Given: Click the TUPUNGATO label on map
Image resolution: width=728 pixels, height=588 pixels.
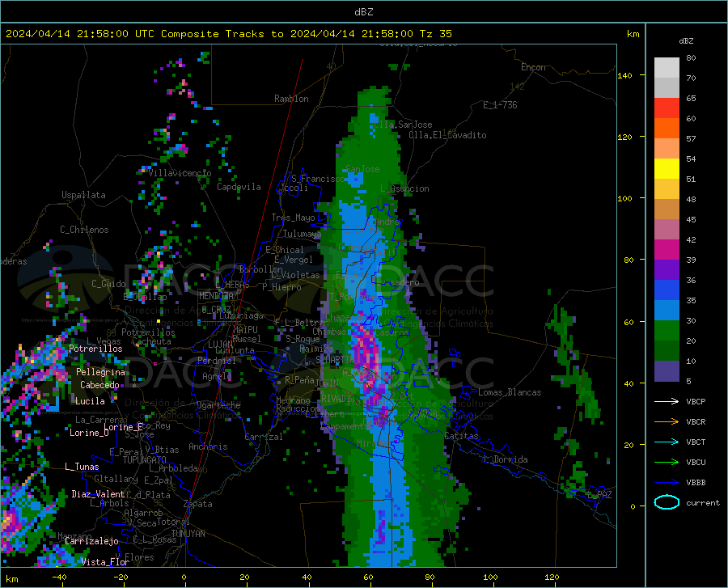Looking at the screenshot, I should click(145, 460).
